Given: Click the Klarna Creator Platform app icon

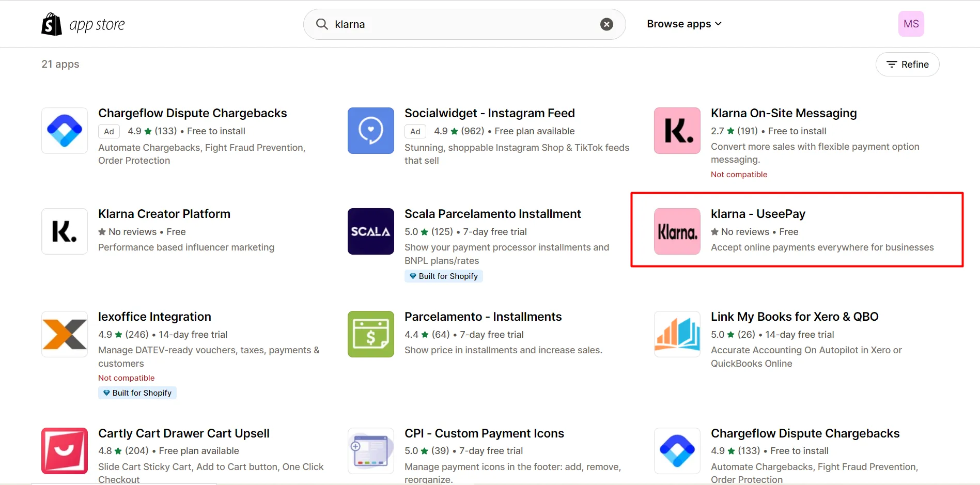Looking at the screenshot, I should pyautogui.click(x=64, y=231).
